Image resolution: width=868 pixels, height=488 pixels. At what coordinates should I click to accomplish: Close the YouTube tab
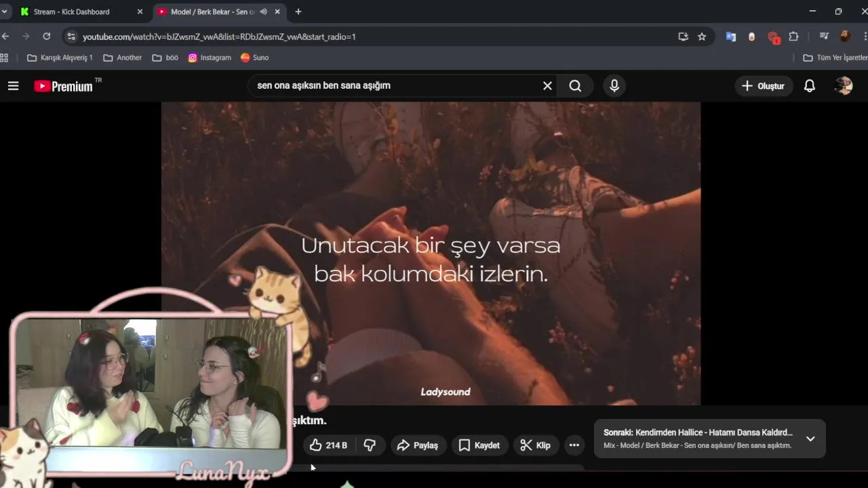pyautogui.click(x=277, y=12)
